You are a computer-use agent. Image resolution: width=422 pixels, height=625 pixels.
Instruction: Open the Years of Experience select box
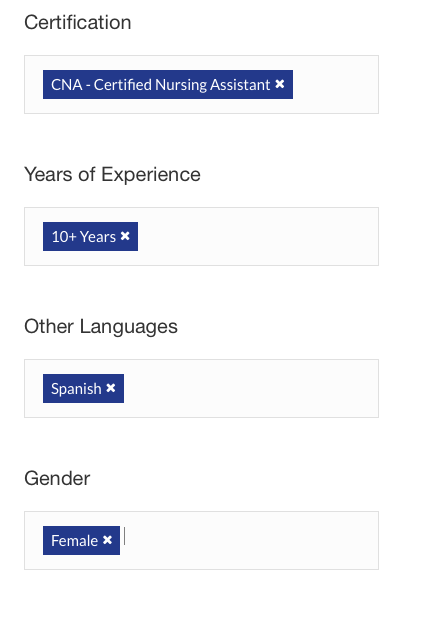(201, 236)
